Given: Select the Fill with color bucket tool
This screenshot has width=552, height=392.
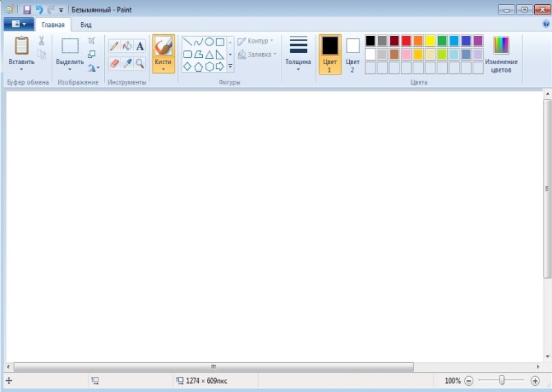Looking at the screenshot, I should click(127, 46).
